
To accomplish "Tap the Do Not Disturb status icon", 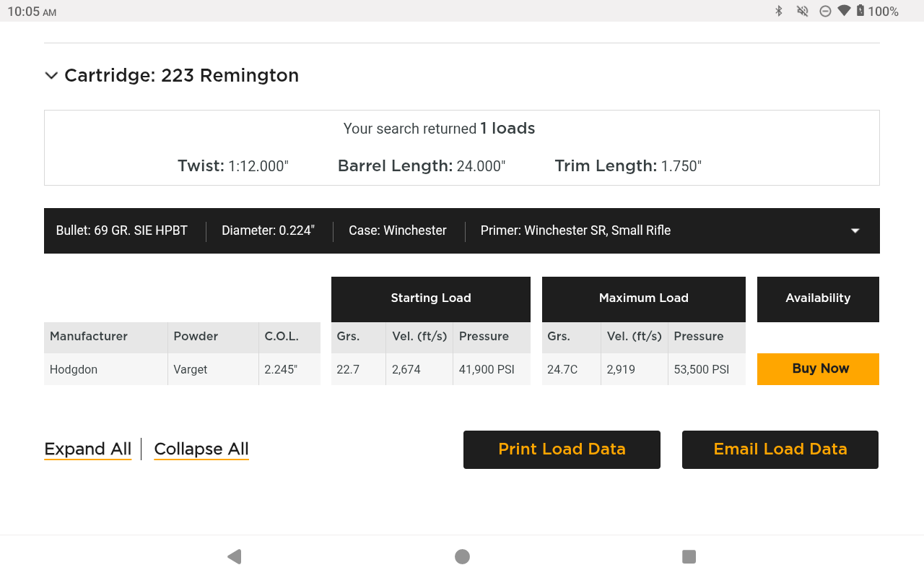I will click(x=825, y=11).
